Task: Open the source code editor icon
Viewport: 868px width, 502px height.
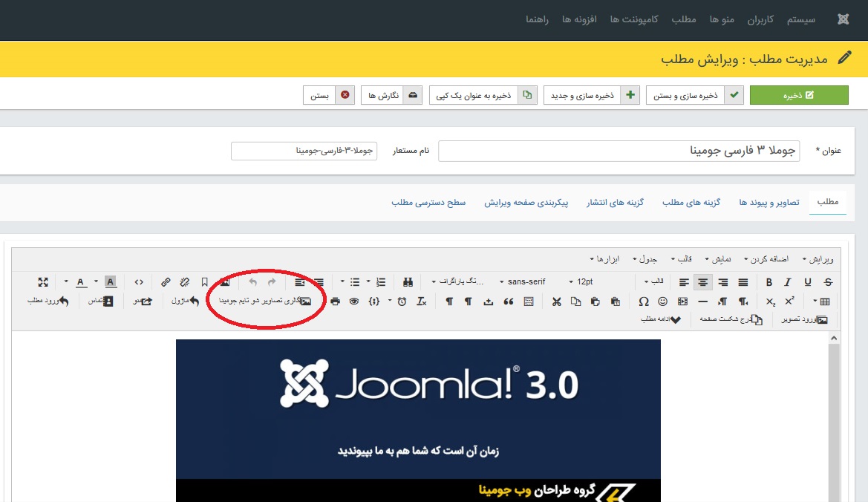Action: pyautogui.click(x=139, y=282)
